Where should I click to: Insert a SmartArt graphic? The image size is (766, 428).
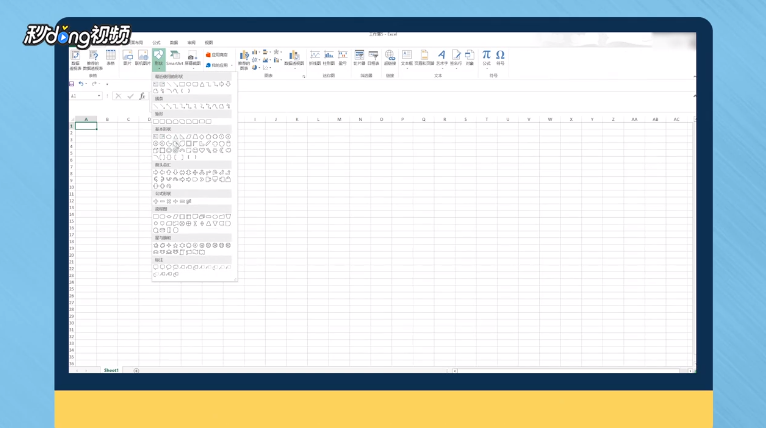click(174, 58)
